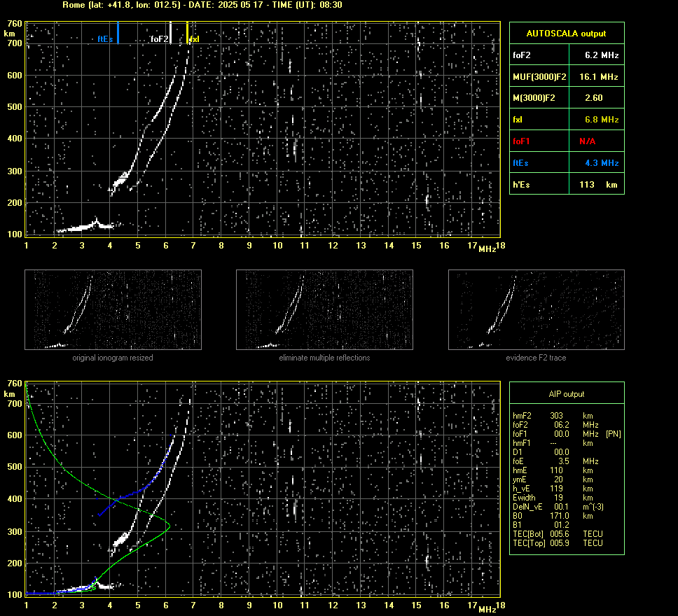This screenshot has width=678, height=616.
Task: Select the B1 01.2 row
Action: [x=541, y=525]
